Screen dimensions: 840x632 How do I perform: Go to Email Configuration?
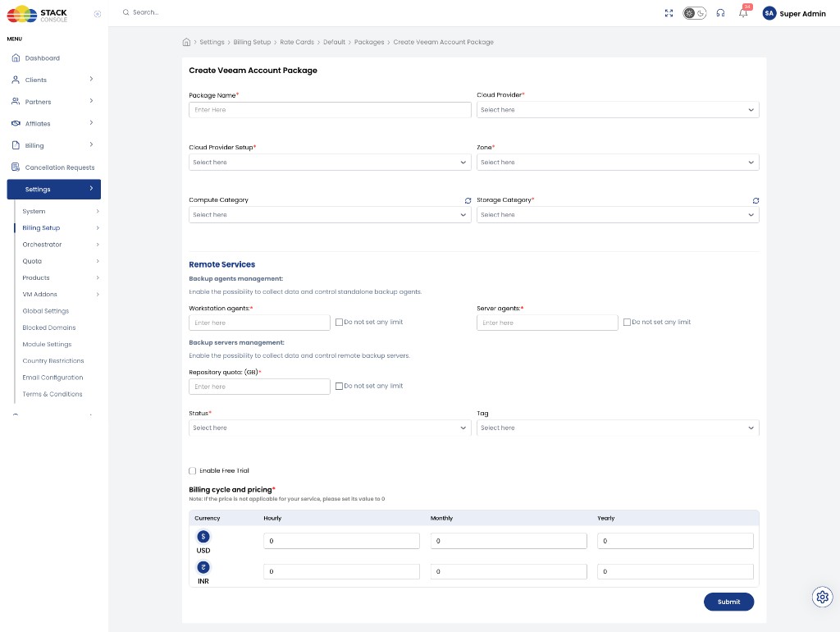52,378
